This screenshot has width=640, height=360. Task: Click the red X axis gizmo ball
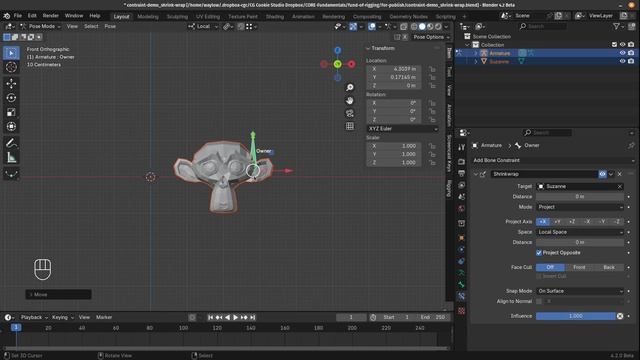click(351, 64)
